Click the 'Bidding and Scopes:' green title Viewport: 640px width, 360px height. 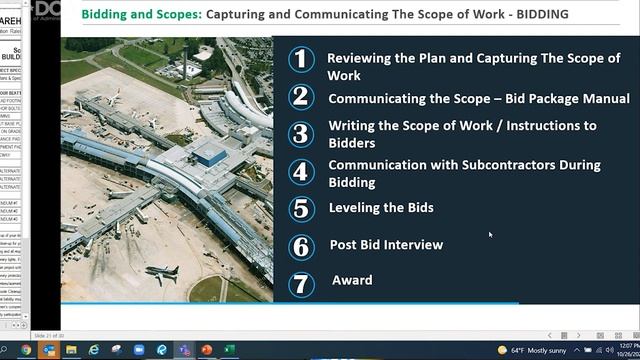142,14
